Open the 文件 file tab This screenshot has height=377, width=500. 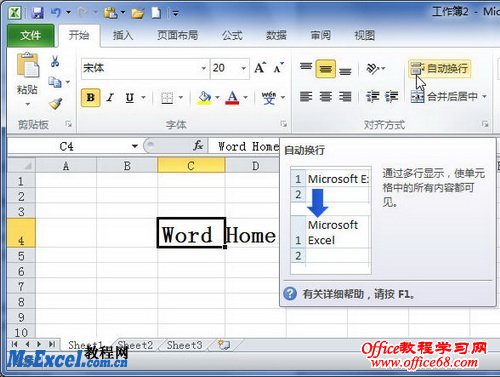pos(31,35)
